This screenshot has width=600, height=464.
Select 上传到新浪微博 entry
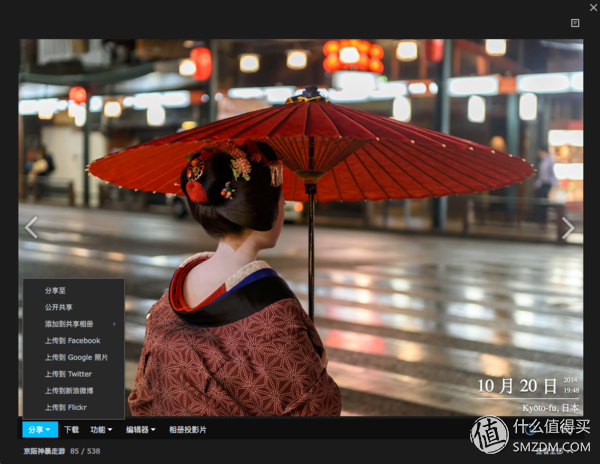[x=69, y=391]
